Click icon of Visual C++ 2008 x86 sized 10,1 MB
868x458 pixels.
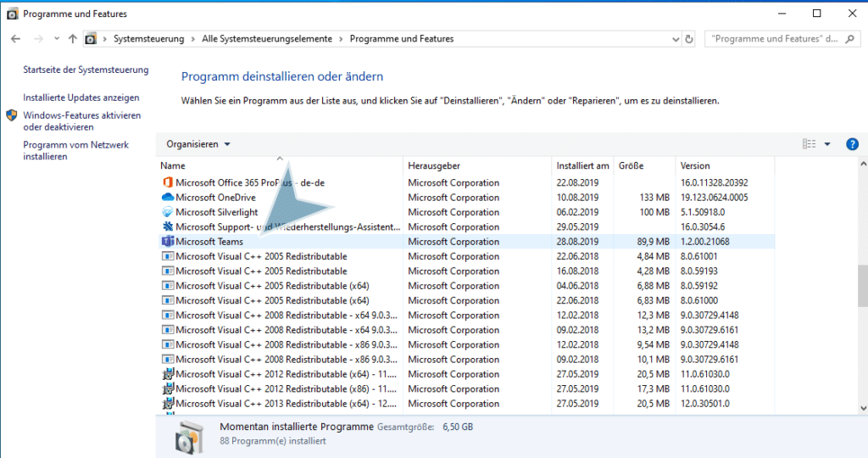pyautogui.click(x=167, y=360)
